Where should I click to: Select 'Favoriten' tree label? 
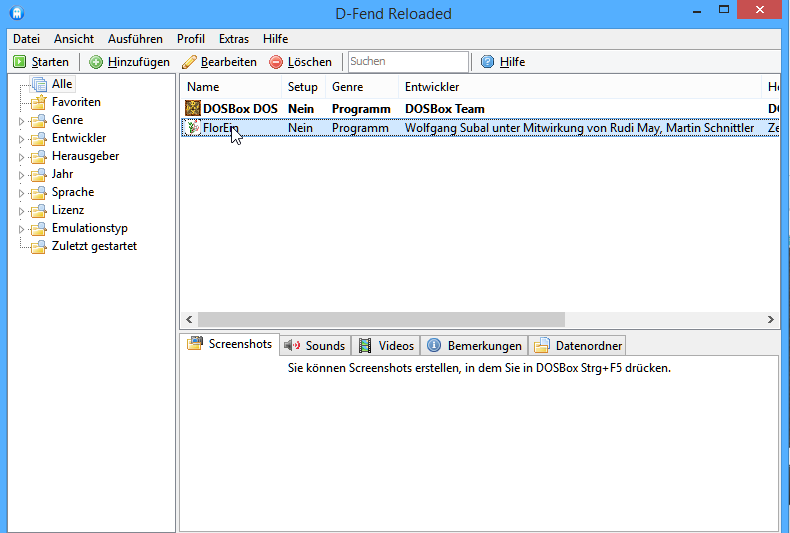click(x=76, y=102)
